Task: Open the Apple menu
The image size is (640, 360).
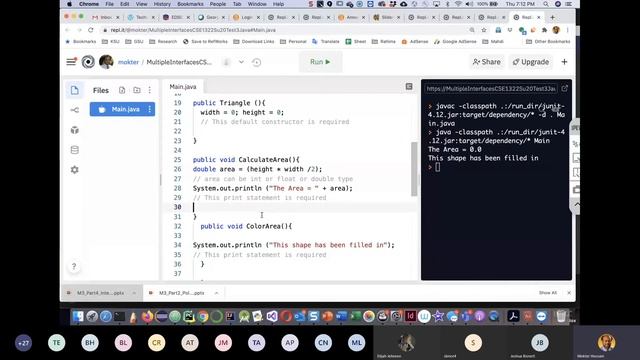Action: point(69,4)
